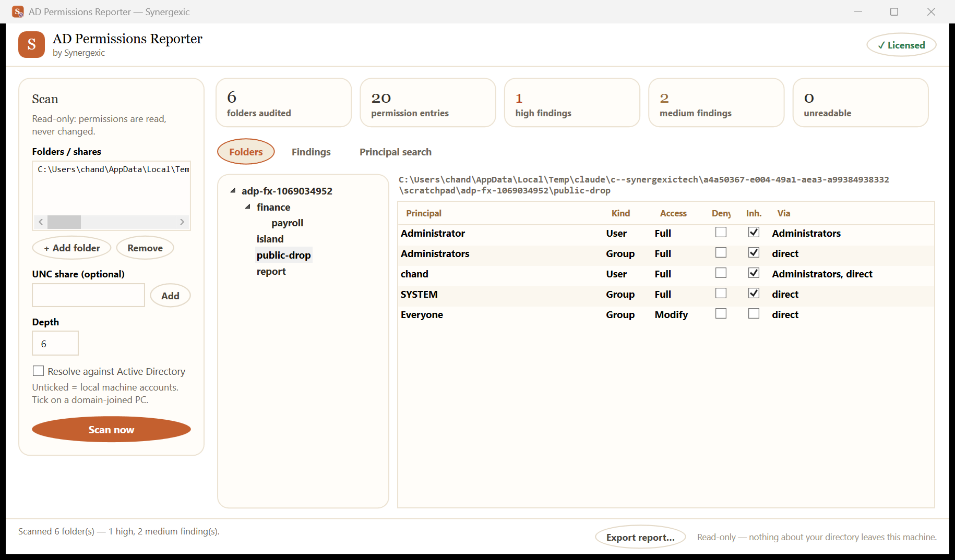Click the Remove button
Image resolution: width=955 pixels, height=560 pixels.
tap(145, 248)
